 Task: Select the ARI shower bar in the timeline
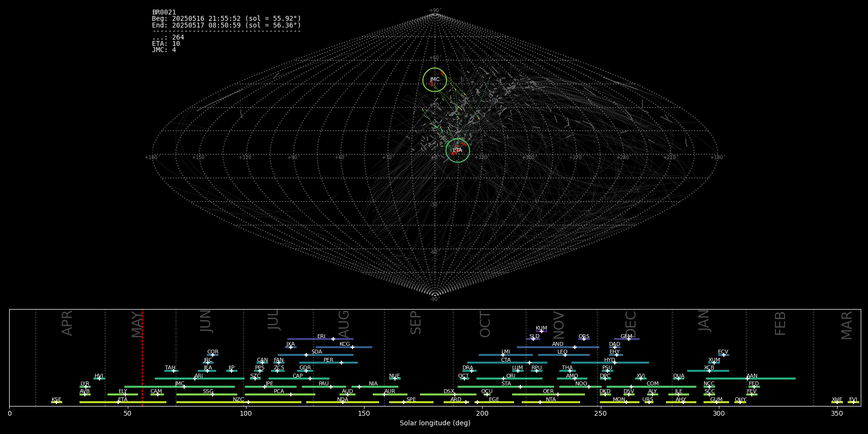coord(200,379)
